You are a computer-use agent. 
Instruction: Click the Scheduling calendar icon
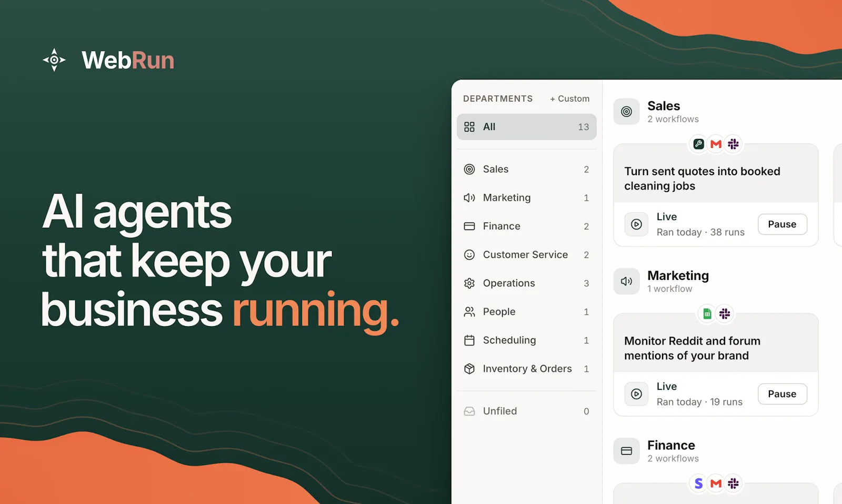click(x=469, y=340)
